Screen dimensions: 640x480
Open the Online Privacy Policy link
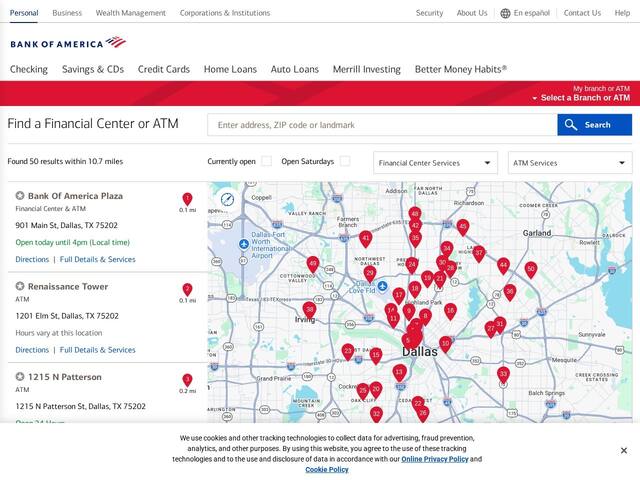[435, 459]
